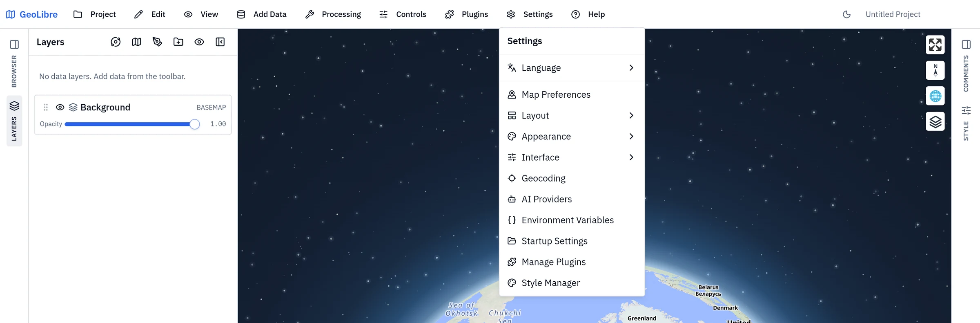Open the map layers control button
The height and width of the screenshot is (323, 980).
pyautogui.click(x=935, y=121)
